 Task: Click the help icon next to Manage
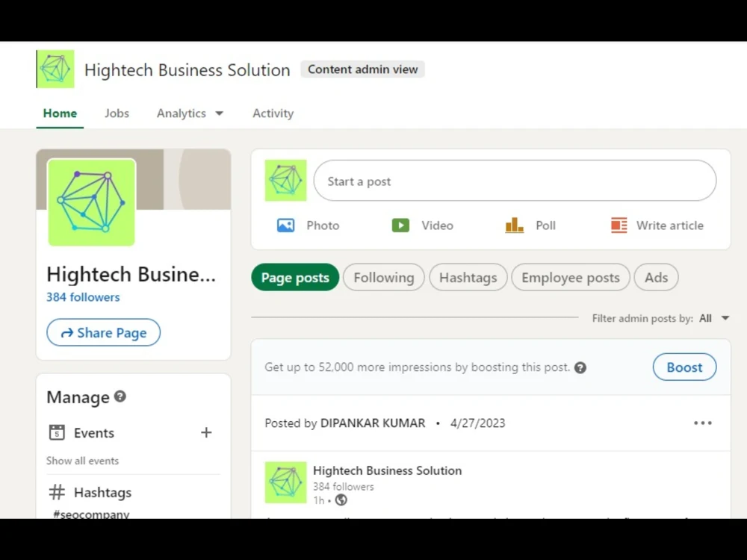(120, 397)
